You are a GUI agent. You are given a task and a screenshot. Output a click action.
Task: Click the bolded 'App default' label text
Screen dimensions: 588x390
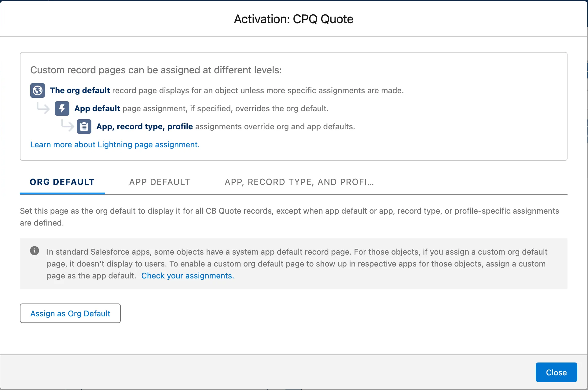pos(97,108)
